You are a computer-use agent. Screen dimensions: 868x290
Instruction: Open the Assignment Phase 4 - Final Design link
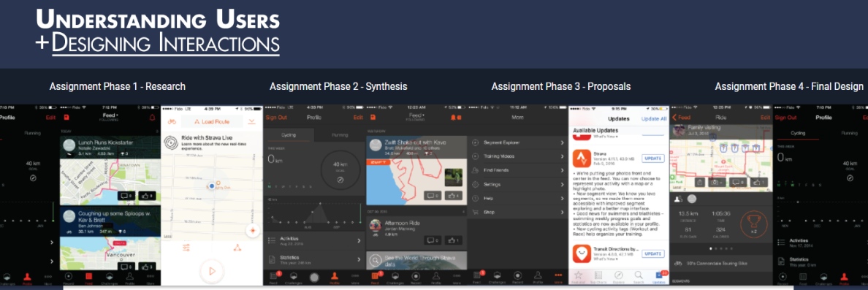pyautogui.click(x=789, y=86)
